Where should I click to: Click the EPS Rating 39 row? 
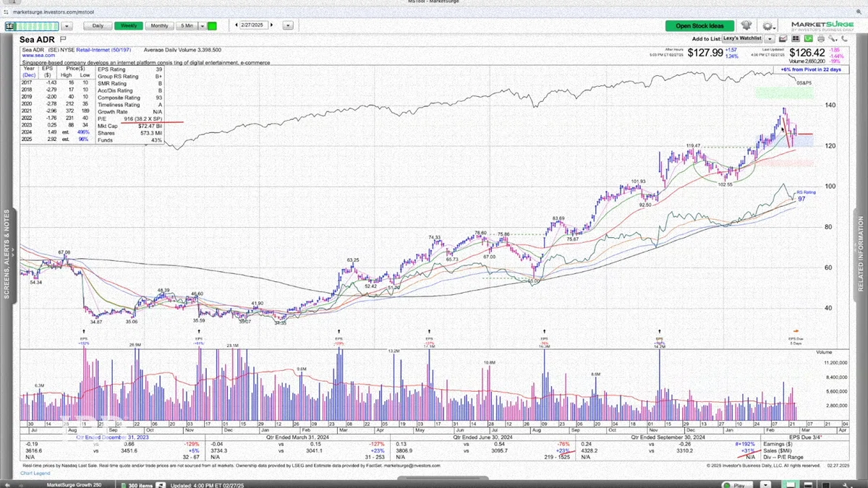[x=131, y=69]
